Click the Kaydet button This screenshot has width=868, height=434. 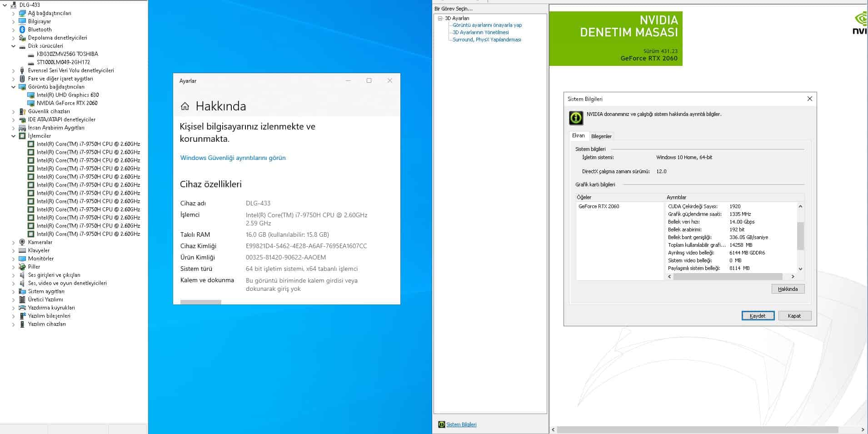pos(758,316)
